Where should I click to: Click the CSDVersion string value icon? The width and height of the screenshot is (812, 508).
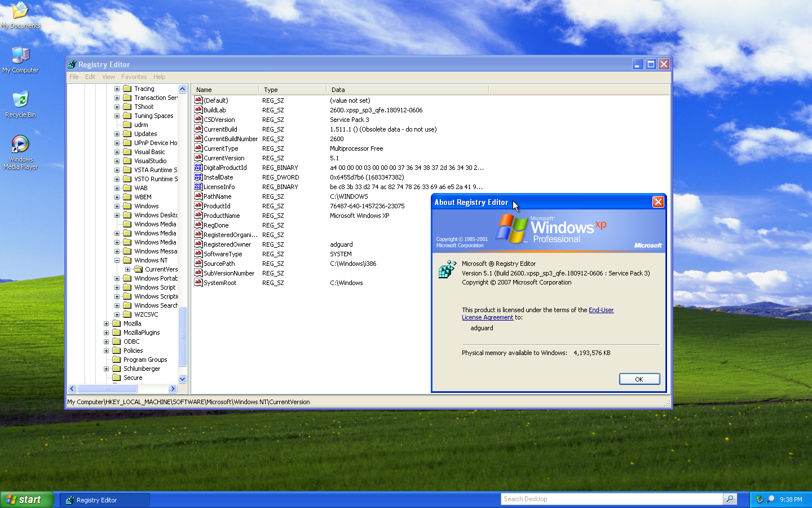(x=198, y=119)
